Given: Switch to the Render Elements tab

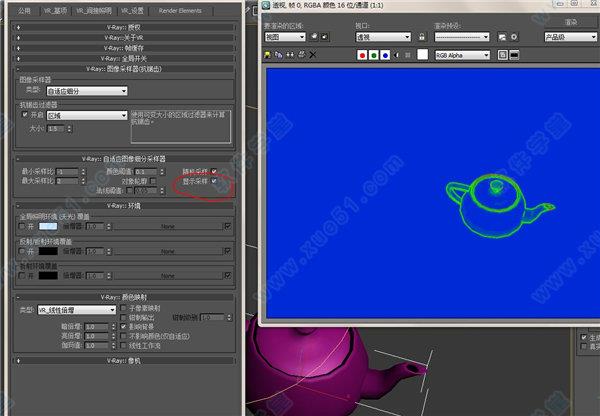Looking at the screenshot, I should click(x=180, y=11).
